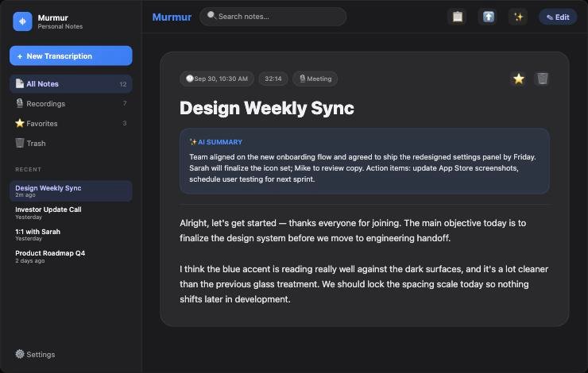Viewport: 588px width, 373px height.
Task: Click the Meeting tag chip
Action: point(315,79)
